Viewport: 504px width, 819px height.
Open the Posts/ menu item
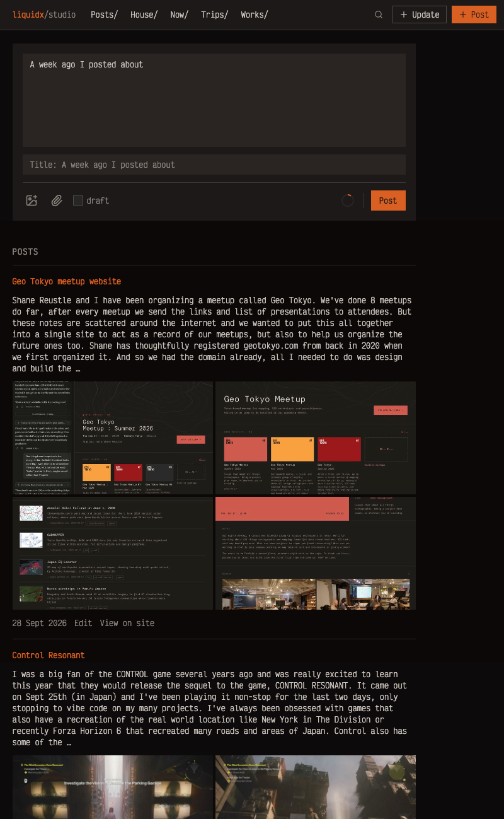pyautogui.click(x=104, y=15)
